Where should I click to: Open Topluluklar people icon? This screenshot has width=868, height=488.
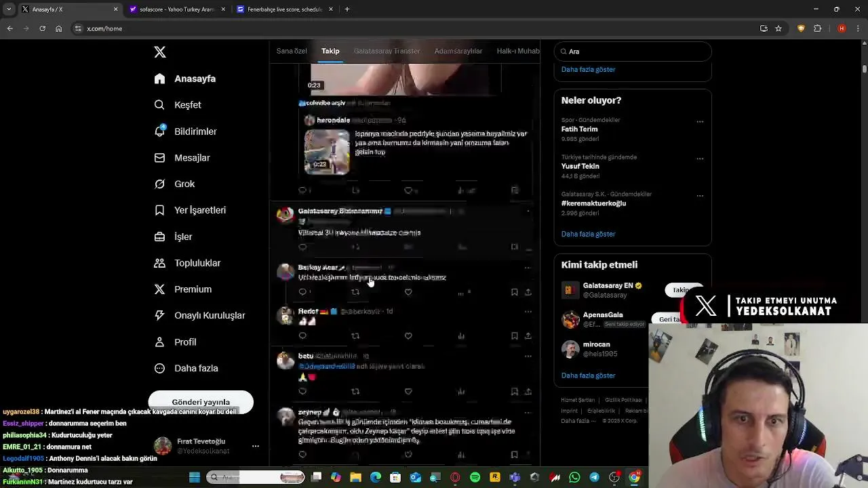point(159,263)
